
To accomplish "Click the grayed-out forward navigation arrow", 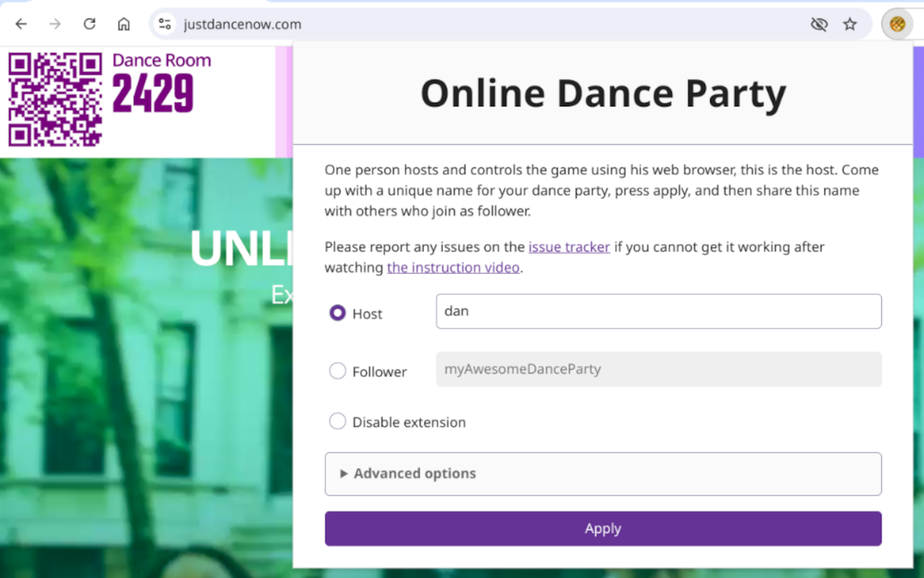I will [55, 23].
